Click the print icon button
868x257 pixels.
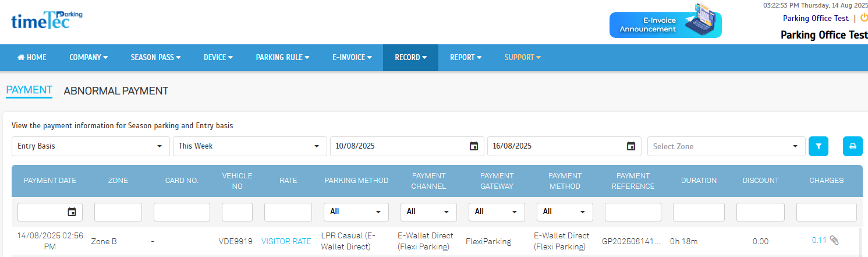[x=852, y=146]
